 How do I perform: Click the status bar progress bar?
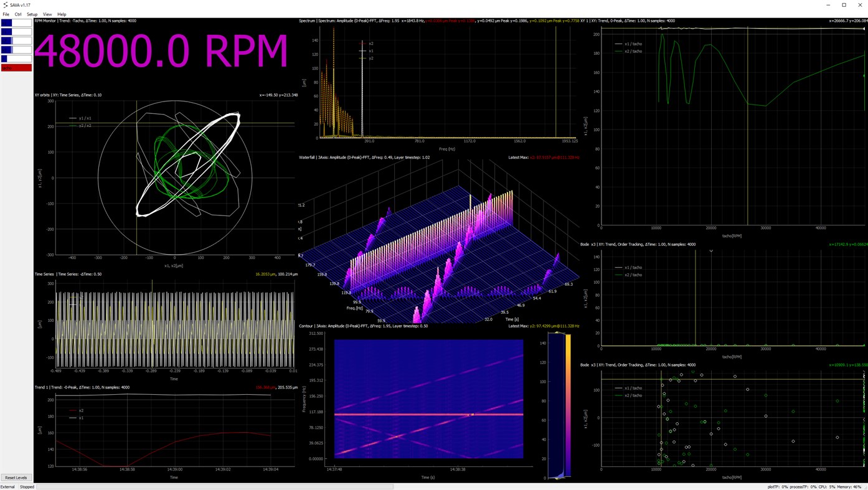(x=215, y=487)
